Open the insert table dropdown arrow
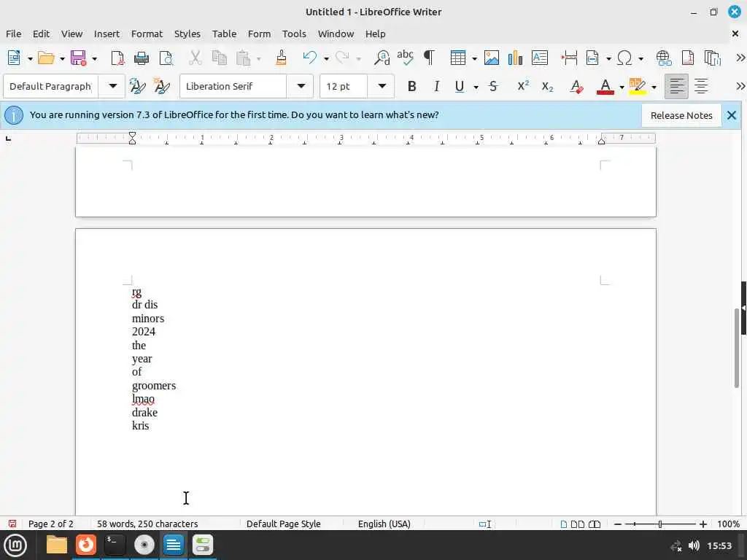This screenshot has height=560, width=747. [x=474, y=58]
